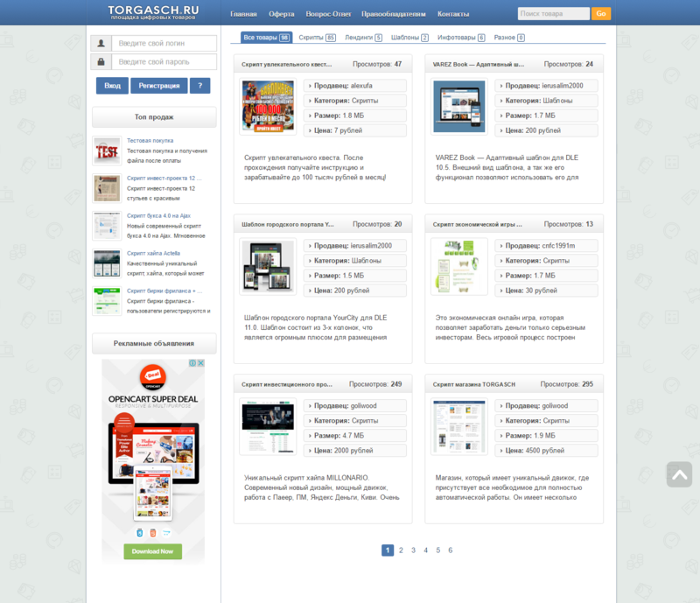Focus the Поиск товара search field
This screenshot has height=603, width=700.
(x=553, y=13)
